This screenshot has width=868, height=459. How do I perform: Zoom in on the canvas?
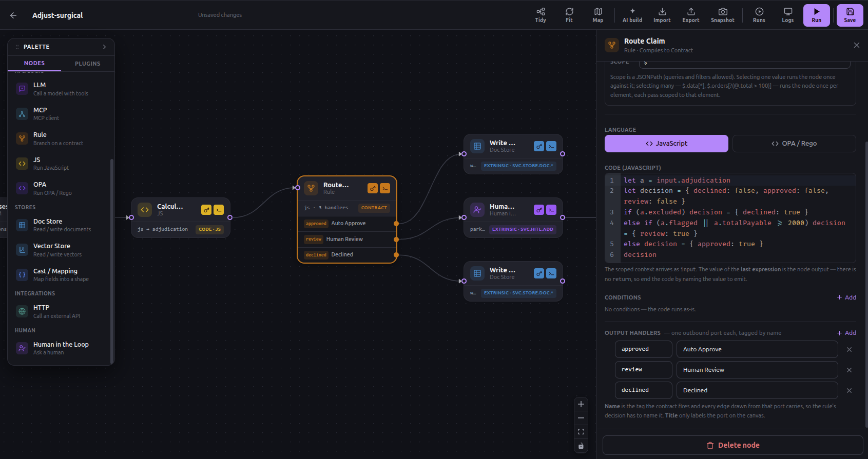click(x=581, y=404)
